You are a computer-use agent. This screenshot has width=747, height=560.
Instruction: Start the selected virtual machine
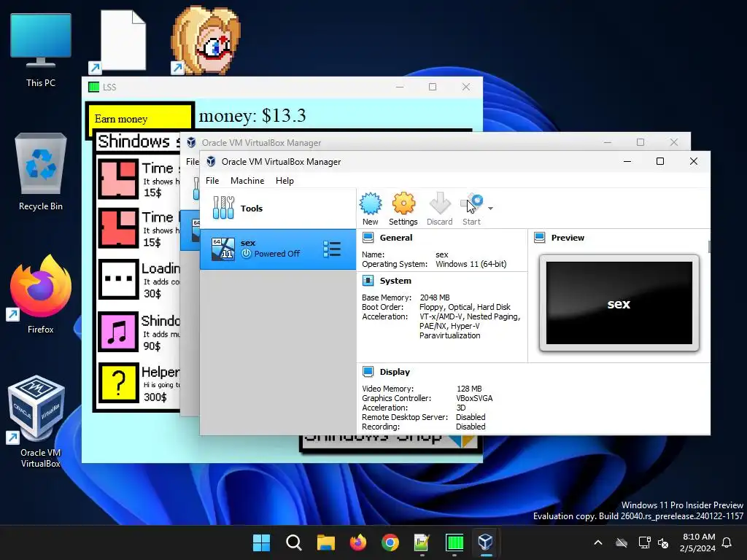pos(472,209)
